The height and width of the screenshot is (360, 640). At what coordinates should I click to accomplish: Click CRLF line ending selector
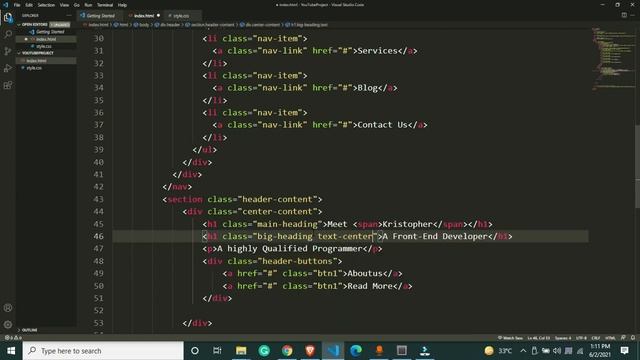pos(596,338)
